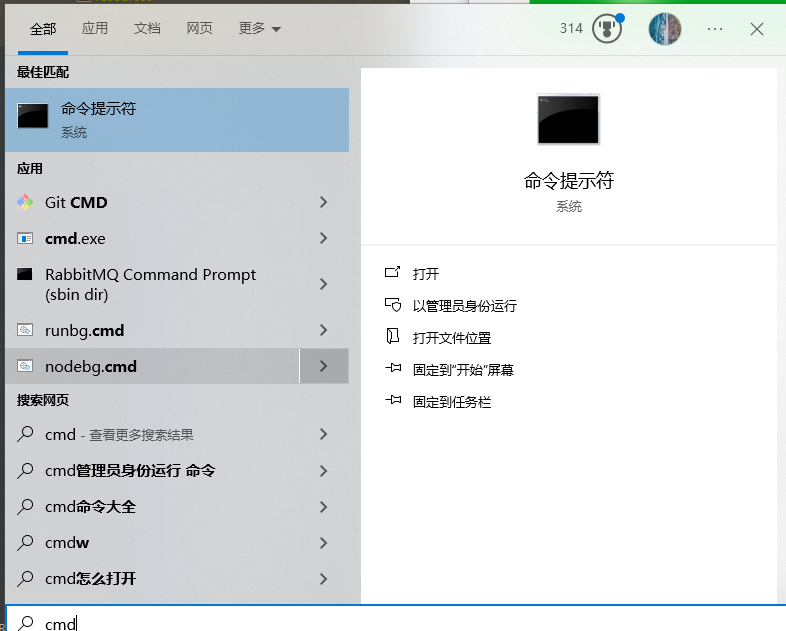Select the 网页 tab
This screenshot has width=786, height=631.
[199, 29]
